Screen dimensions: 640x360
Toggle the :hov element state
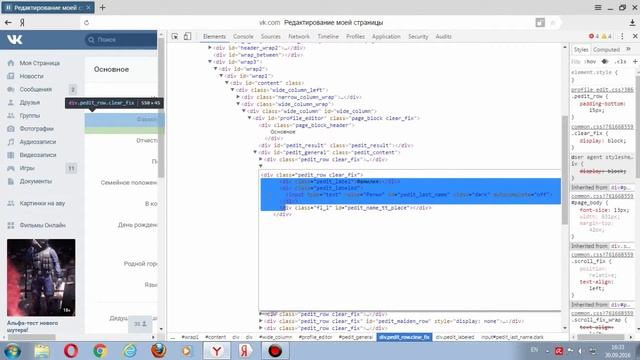pos(590,62)
